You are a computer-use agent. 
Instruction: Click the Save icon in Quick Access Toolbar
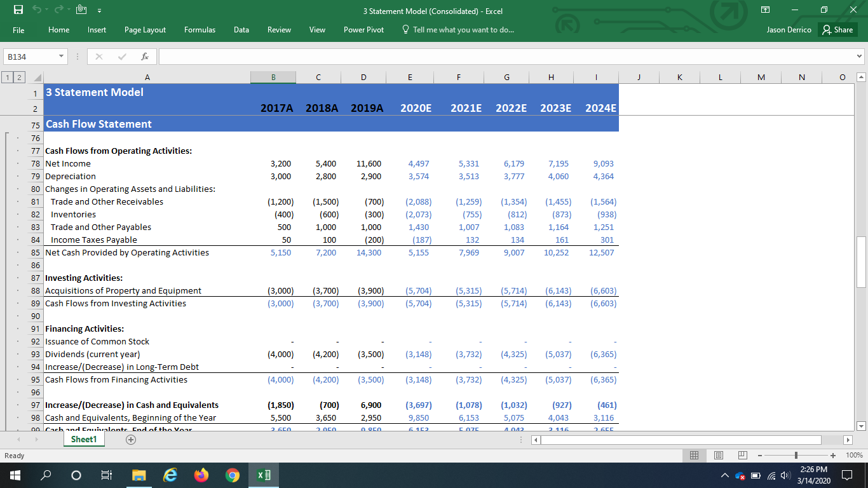(x=19, y=10)
